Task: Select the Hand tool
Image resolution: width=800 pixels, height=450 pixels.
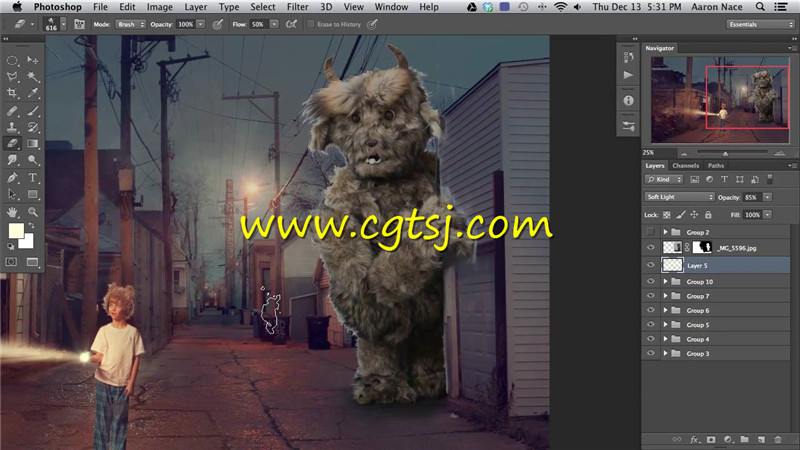Action: 12,211
